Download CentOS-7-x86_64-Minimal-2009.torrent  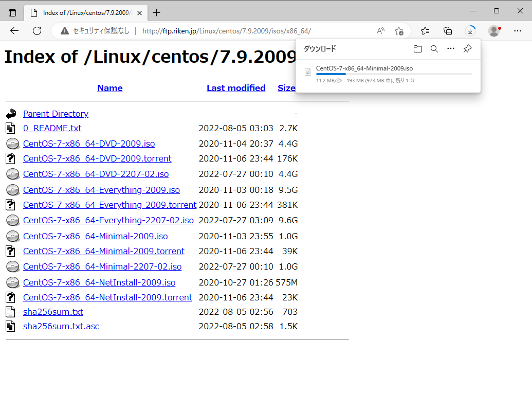pos(103,251)
